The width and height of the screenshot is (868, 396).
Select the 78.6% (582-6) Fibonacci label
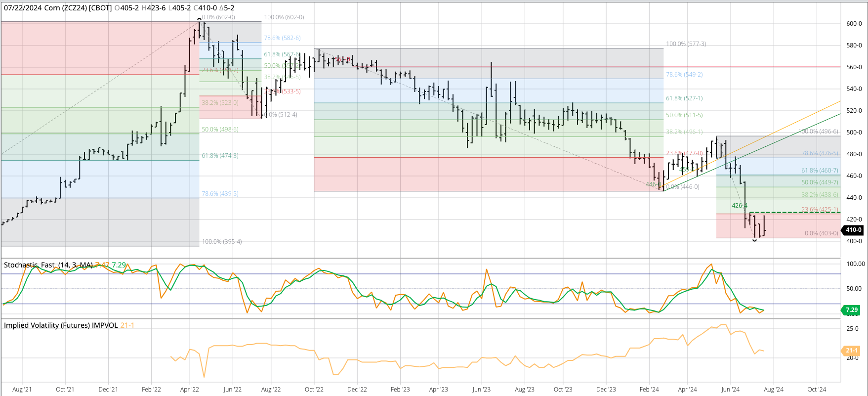coord(282,38)
